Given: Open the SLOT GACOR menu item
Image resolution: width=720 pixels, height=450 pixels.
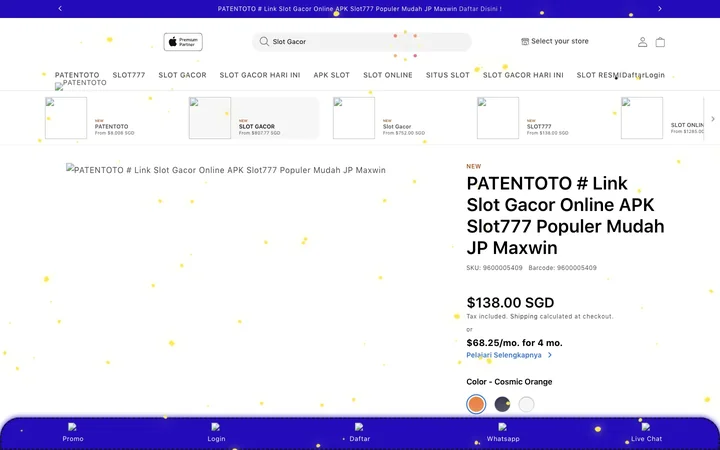Looking at the screenshot, I should [x=182, y=75].
